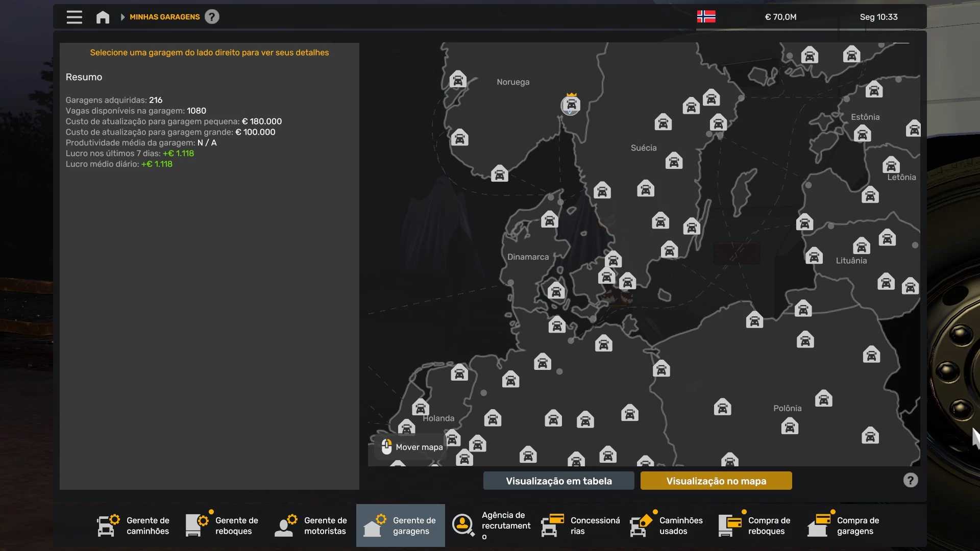
Task: Switch to Visualização no mapa
Action: click(716, 481)
